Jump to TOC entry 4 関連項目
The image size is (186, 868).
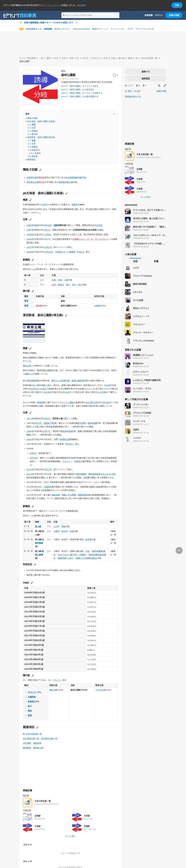[30, 160]
